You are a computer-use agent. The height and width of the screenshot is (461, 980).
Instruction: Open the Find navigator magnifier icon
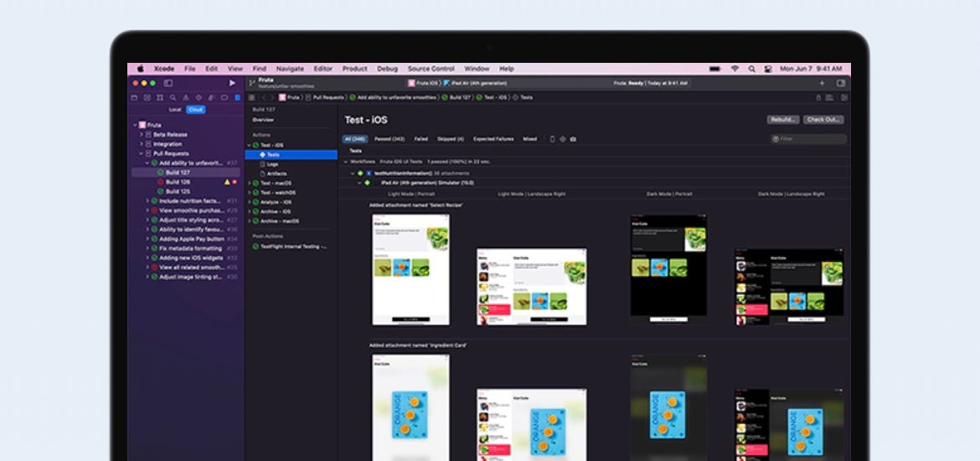tap(173, 97)
